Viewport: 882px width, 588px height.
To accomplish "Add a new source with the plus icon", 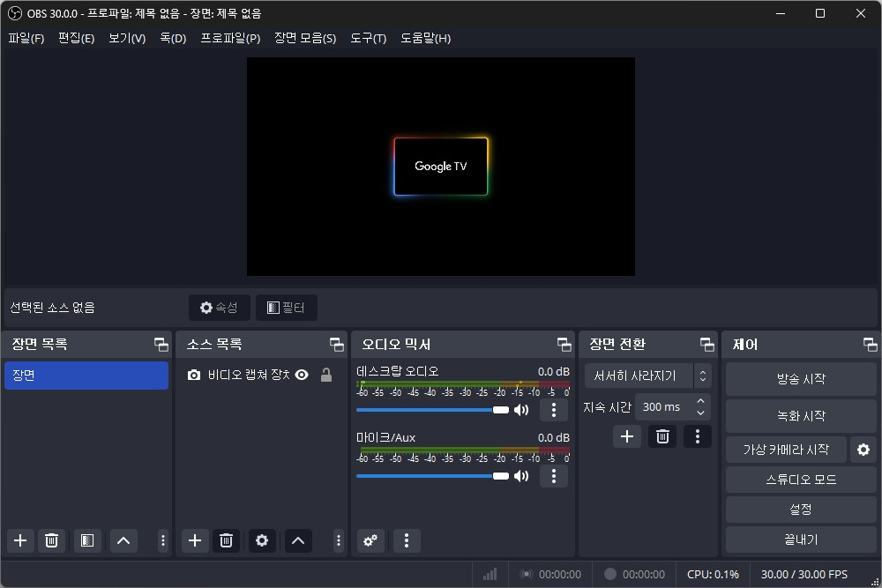I will (195, 540).
